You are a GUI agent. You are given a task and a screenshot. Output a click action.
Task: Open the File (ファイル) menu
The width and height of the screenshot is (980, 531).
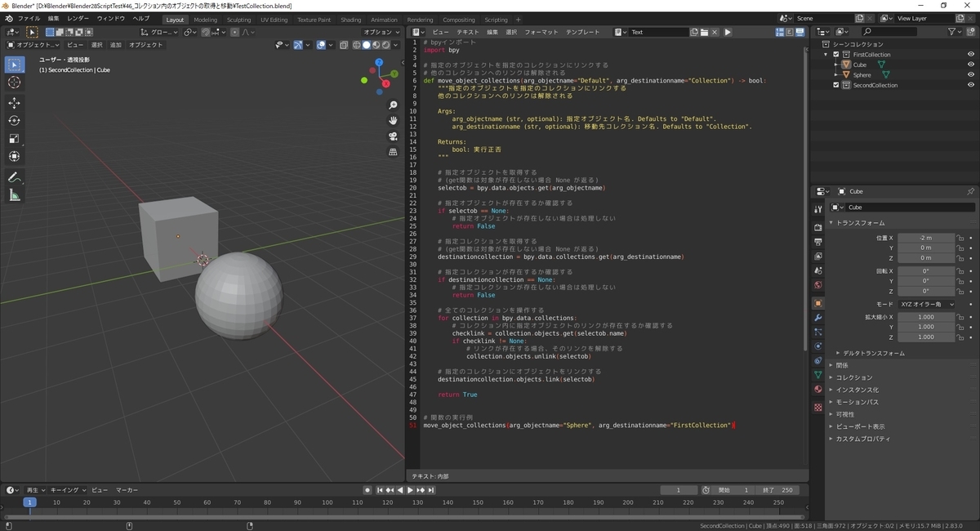29,18
